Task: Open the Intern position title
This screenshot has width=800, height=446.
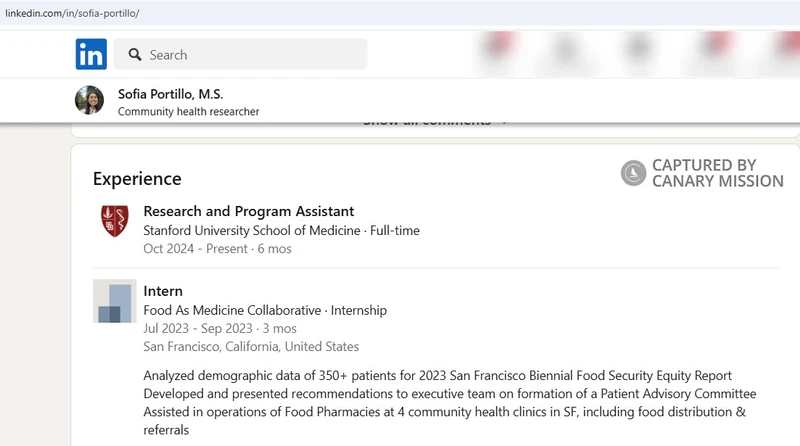Action: [x=163, y=291]
